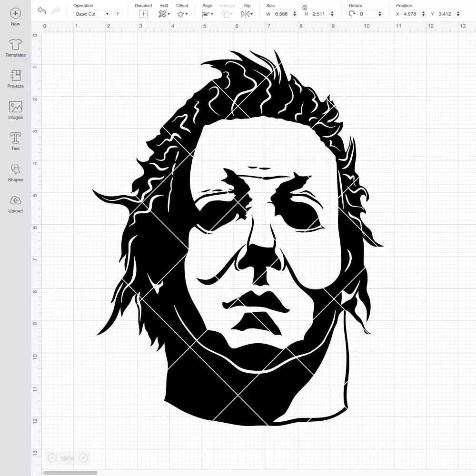This screenshot has width=476, height=476.
Task: Click the Position X input field
Action: pos(411,14)
